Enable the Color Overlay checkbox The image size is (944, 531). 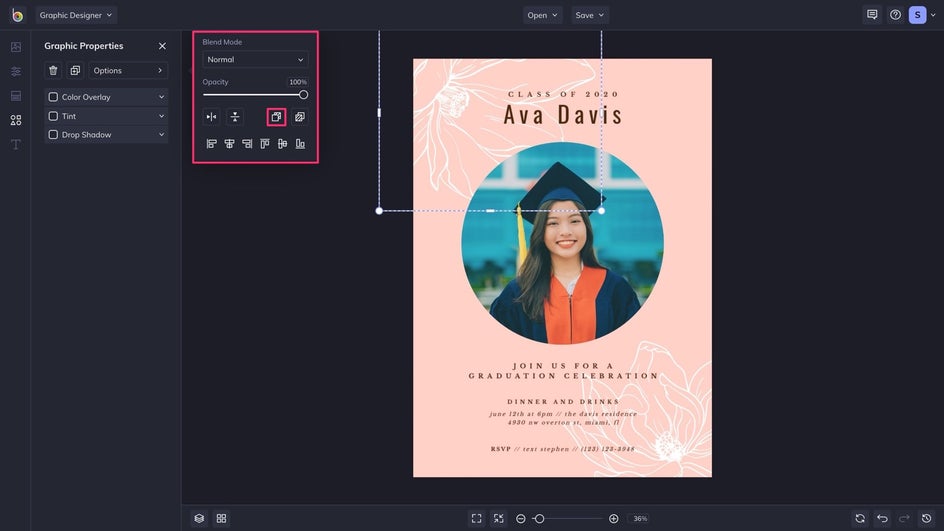pos(53,97)
